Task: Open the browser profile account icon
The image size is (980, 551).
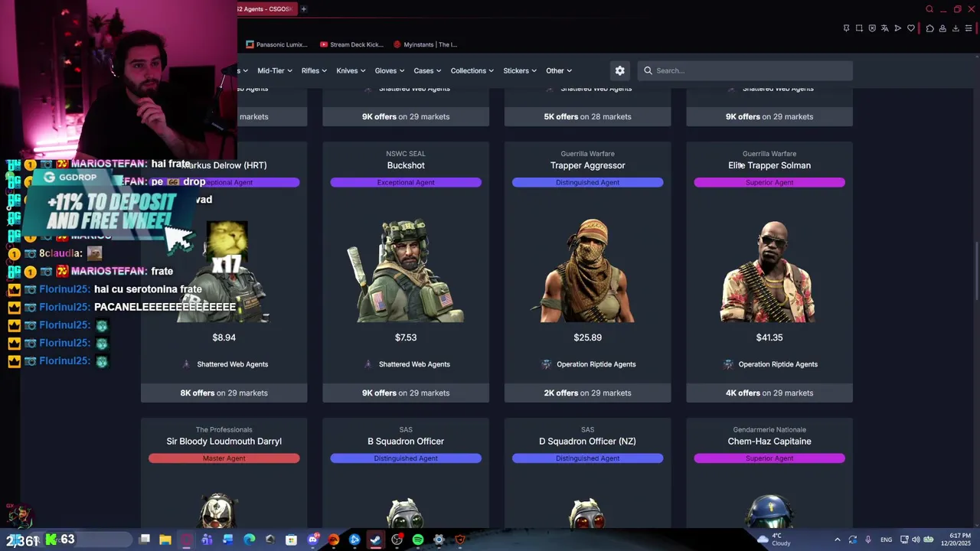Action: tap(942, 28)
